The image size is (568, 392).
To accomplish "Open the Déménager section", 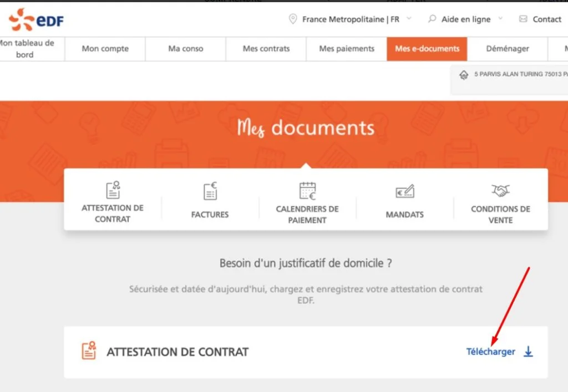I will click(507, 49).
